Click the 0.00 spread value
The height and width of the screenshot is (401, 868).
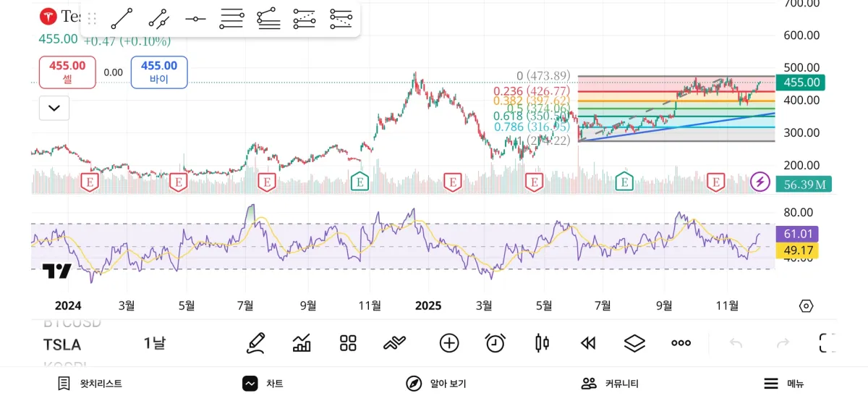point(113,72)
